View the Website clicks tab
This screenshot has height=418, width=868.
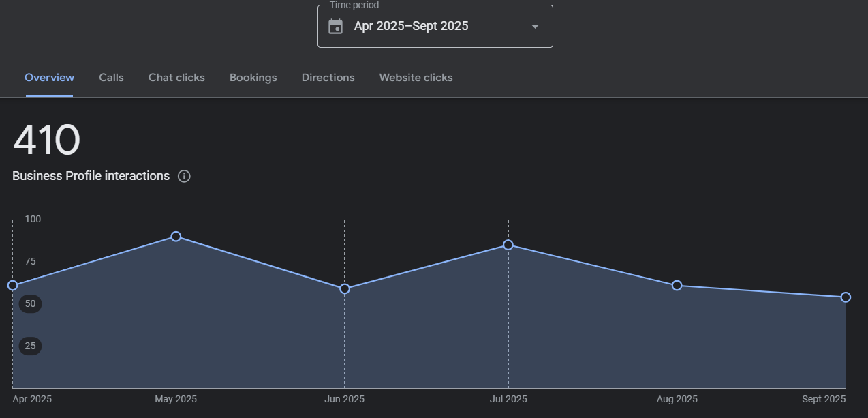pyautogui.click(x=416, y=78)
